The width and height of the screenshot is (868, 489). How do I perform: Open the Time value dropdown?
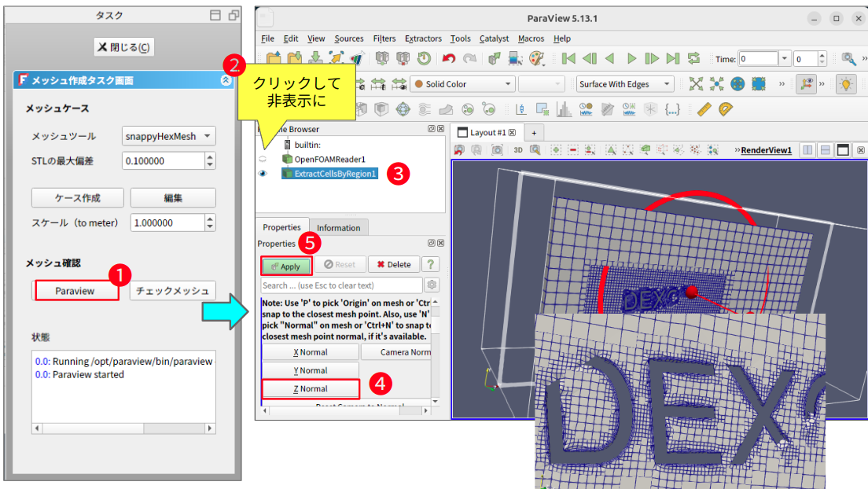point(785,58)
